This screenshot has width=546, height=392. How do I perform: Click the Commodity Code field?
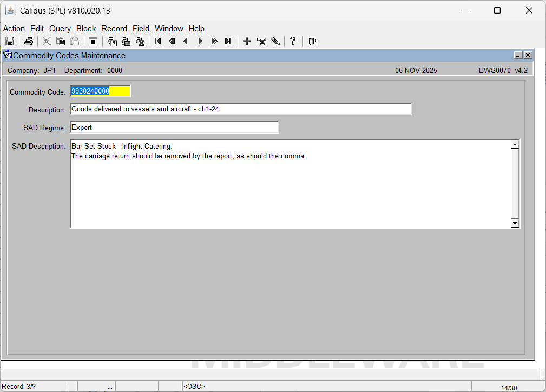100,91
